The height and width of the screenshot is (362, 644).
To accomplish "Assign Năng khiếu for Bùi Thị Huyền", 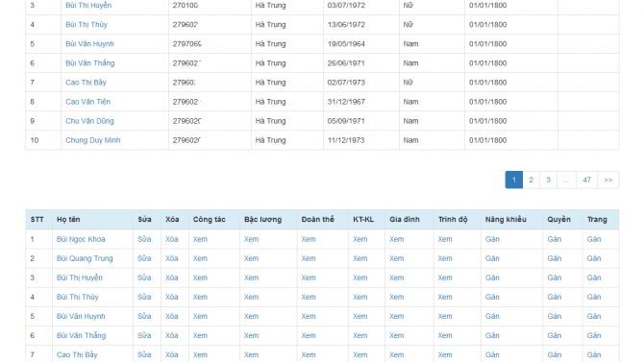I will click(492, 278).
